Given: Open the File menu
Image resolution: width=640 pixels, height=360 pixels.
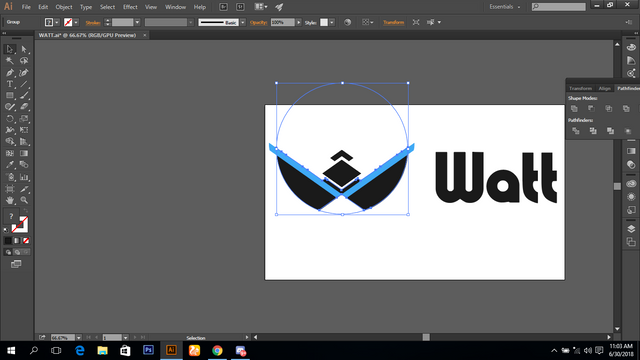Looking at the screenshot, I should 26,7.
